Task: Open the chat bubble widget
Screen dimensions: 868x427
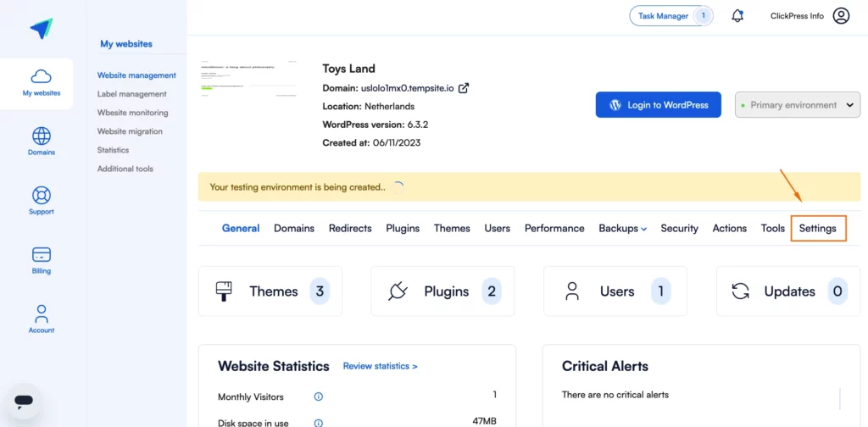Action: 24,401
